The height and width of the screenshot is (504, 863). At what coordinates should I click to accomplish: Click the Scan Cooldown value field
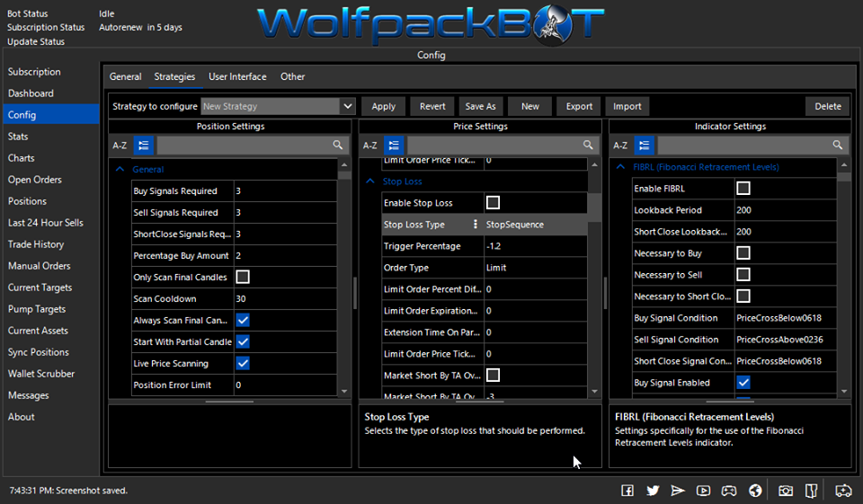[285, 299]
